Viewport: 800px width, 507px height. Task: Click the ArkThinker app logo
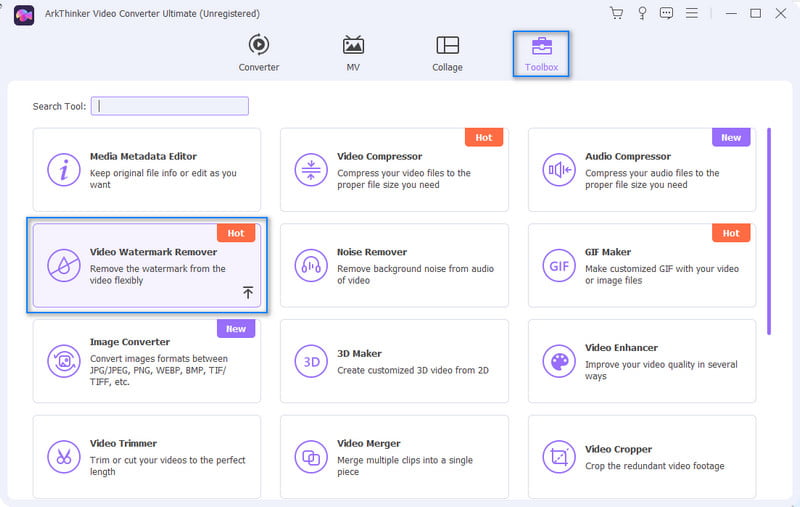(x=24, y=15)
